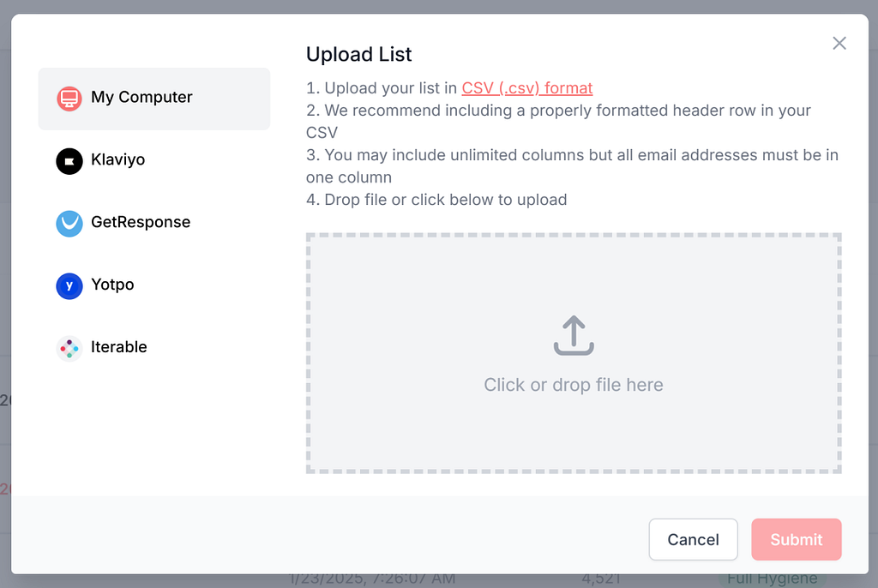Click the 'Click or drop file here' text
878x588 pixels.
coord(574,385)
